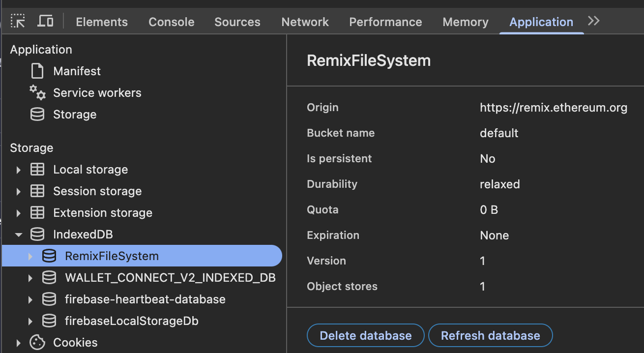Select the RemixFileSystem tree label

112,256
